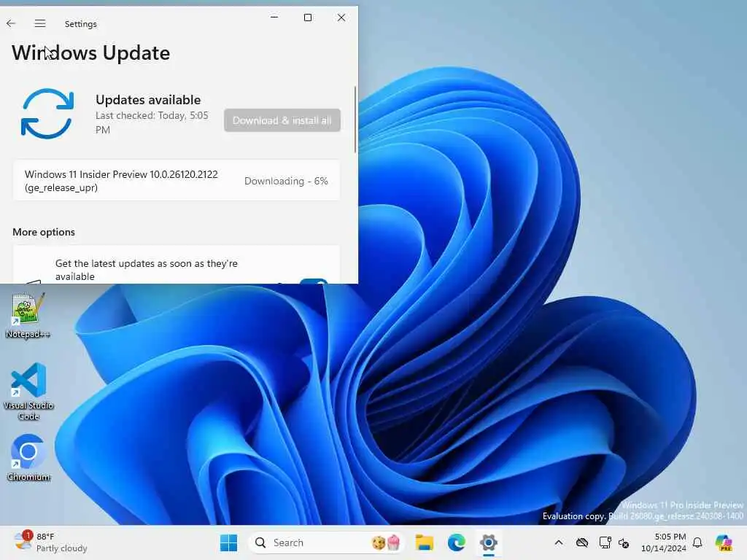Image resolution: width=747 pixels, height=560 pixels.
Task: Click the display network tray icon
Action: pyautogui.click(x=605, y=542)
